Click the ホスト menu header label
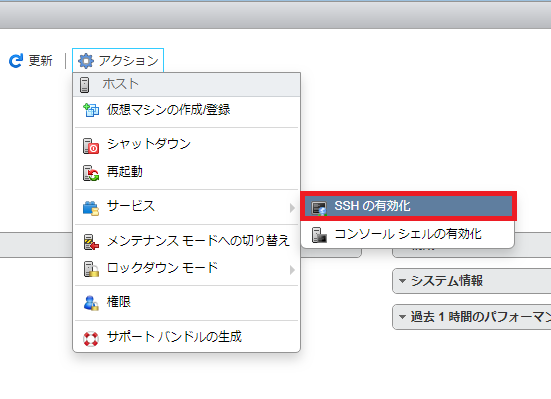Viewport: 551px width, 399px height. coord(121,84)
